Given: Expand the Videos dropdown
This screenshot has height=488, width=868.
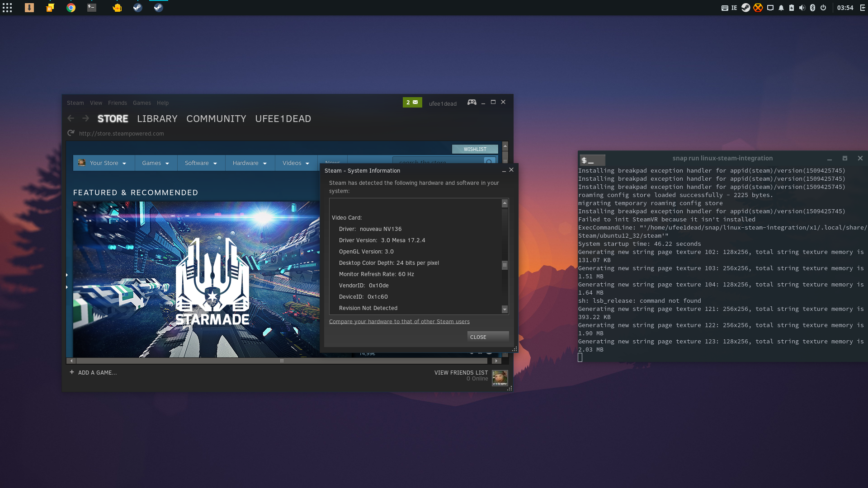Looking at the screenshot, I should [x=296, y=163].
